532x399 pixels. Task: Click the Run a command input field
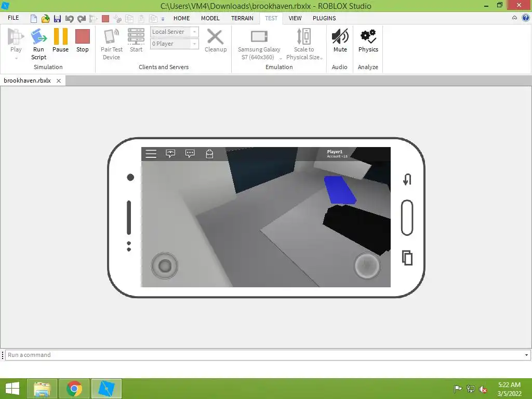pyautogui.click(x=264, y=355)
